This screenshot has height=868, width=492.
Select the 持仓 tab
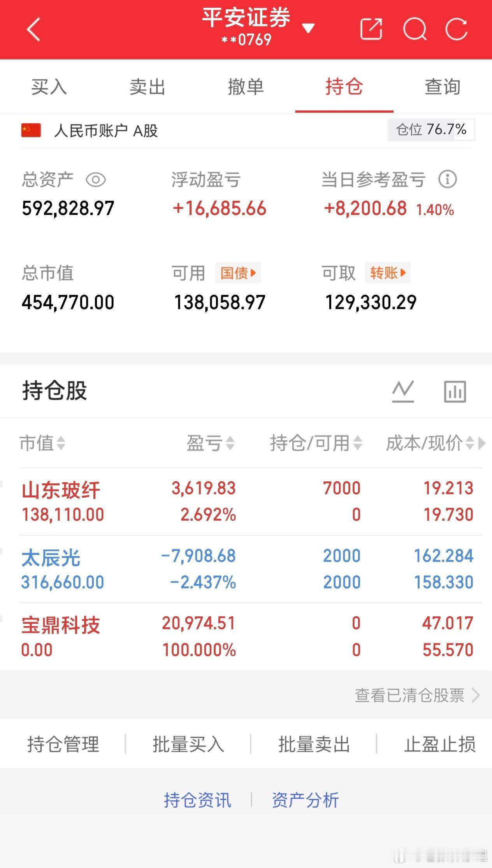tap(344, 86)
